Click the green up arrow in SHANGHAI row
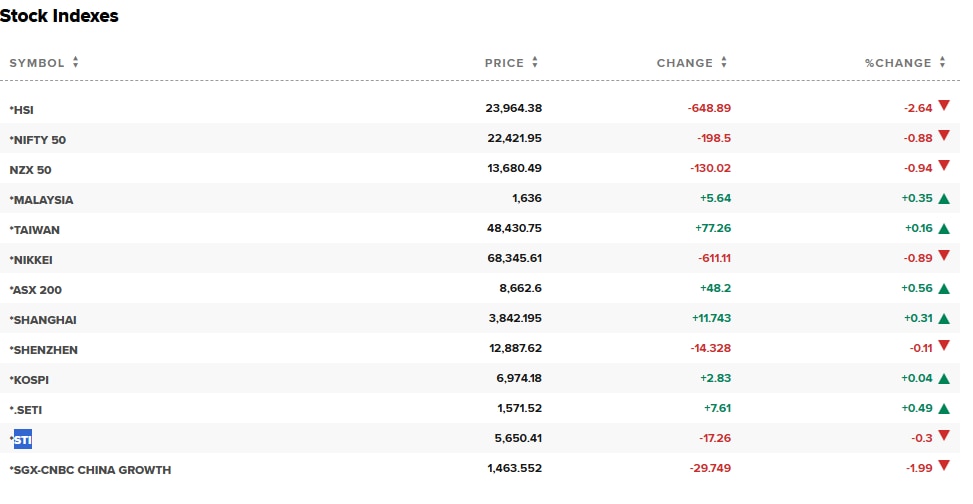 [x=944, y=319]
